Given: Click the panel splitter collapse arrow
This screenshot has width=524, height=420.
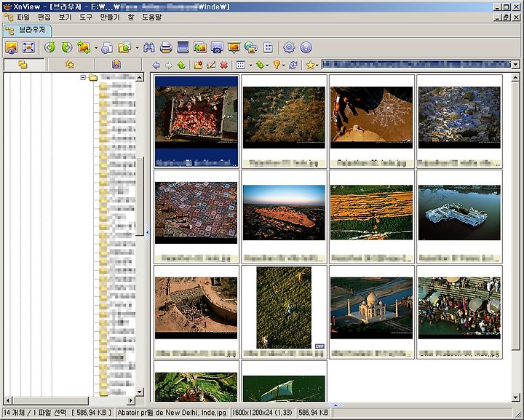Looking at the screenshot, I should tap(147, 231).
